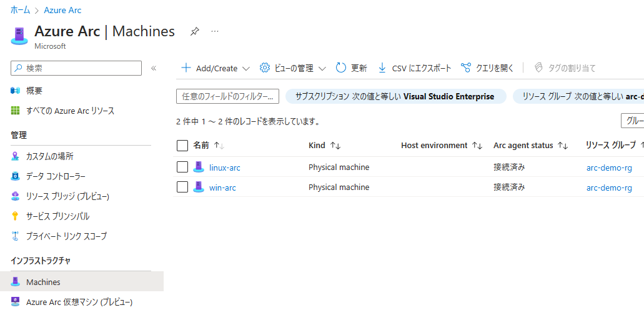
Task: Open the win-arc machine link
Action: (x=222, y=187)
